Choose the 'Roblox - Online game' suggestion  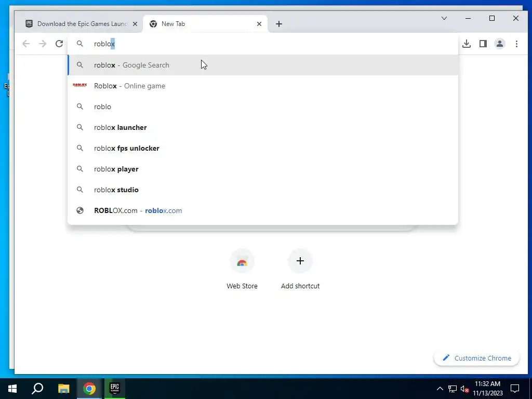coord(263,86)
